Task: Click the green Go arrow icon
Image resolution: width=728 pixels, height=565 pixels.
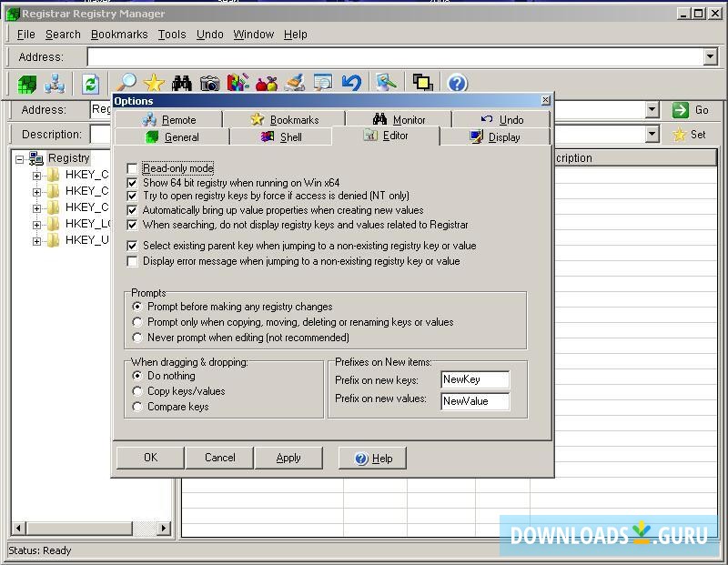Action: (680, 110)
